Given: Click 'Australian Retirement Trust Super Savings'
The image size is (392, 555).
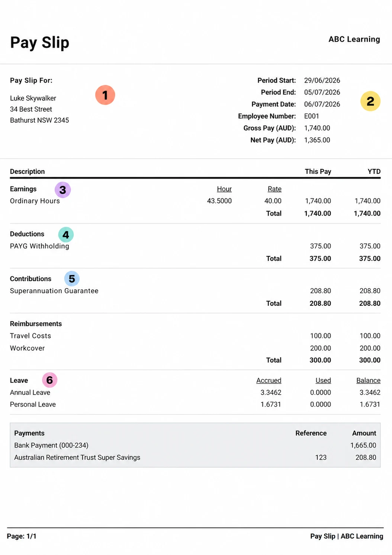Looking at the screenshot, I should 77,458.
